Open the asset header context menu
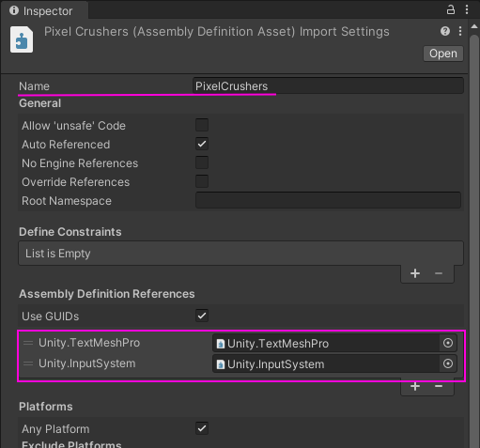Screen dimensions: 480x448 [460, 31]
